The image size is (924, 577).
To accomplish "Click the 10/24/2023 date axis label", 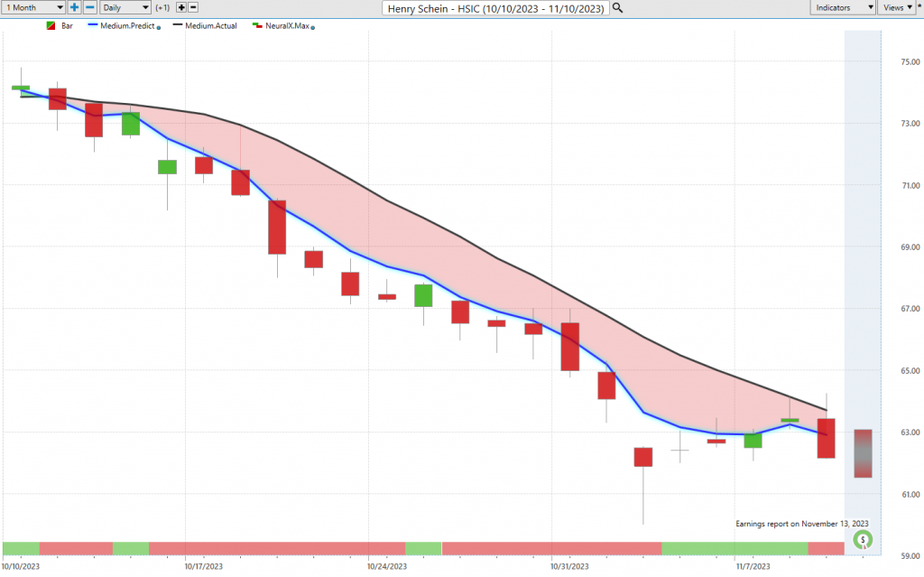I will [x=386, y=566].
